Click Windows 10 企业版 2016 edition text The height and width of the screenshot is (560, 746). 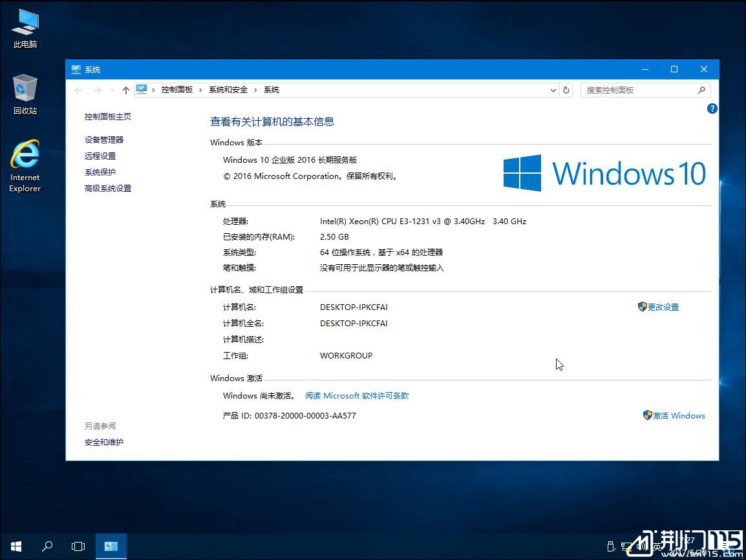(x=290, y=160)
